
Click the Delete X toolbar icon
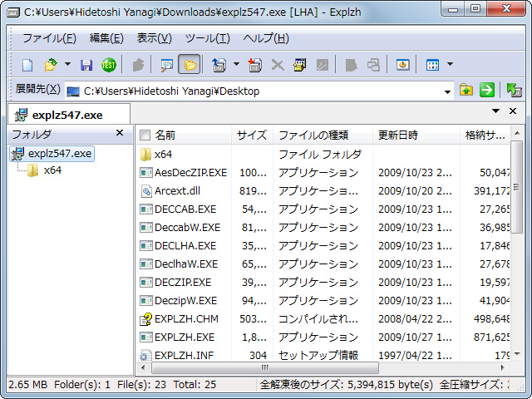278,65
